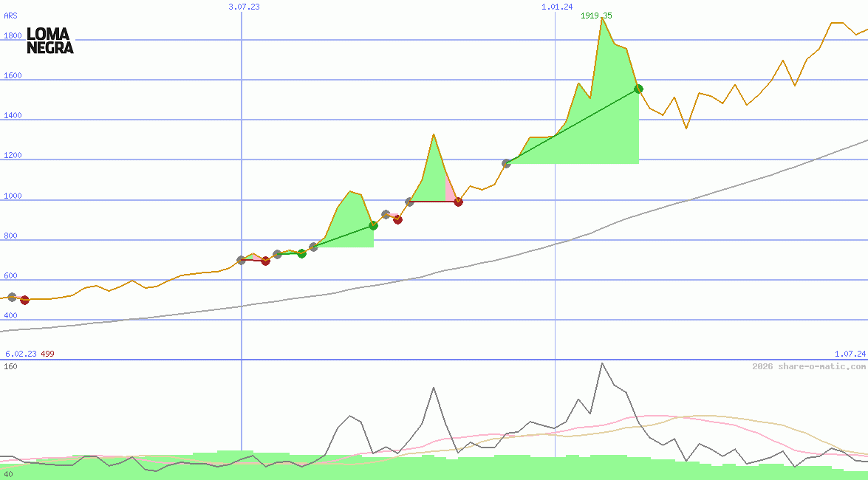
Task: Click the 40 indicator scale label
Action: tap(8, 474)
